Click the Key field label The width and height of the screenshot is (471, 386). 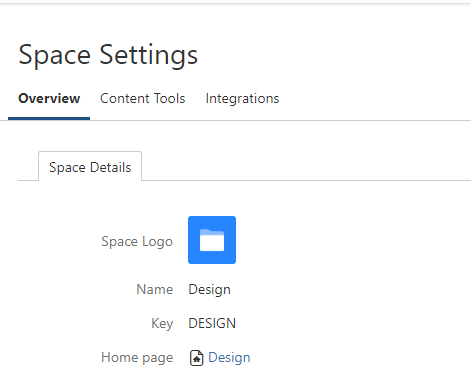[x=162, y=323]
